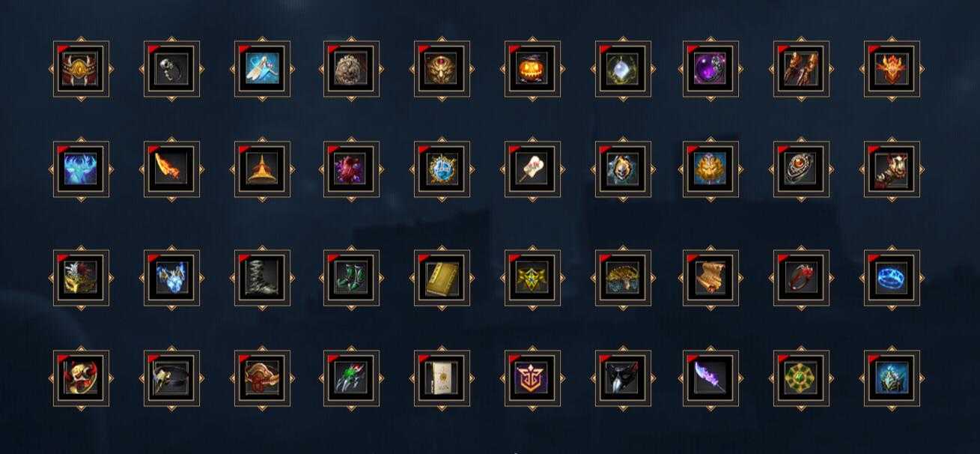
Task: Choose the golden yellow book item
Action: pos(442,278)
